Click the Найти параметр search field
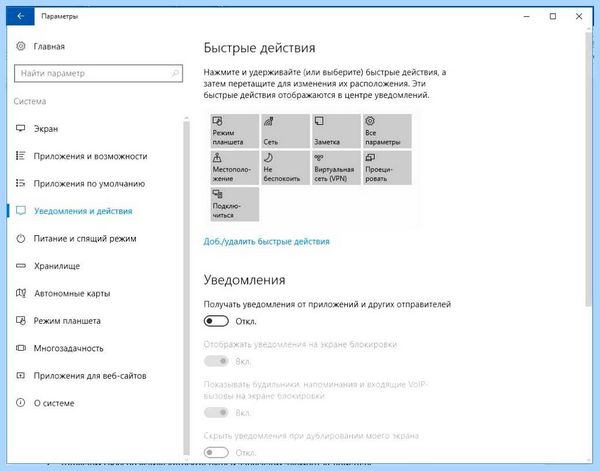Screen dimensions: 600x471 click(98, 73)
